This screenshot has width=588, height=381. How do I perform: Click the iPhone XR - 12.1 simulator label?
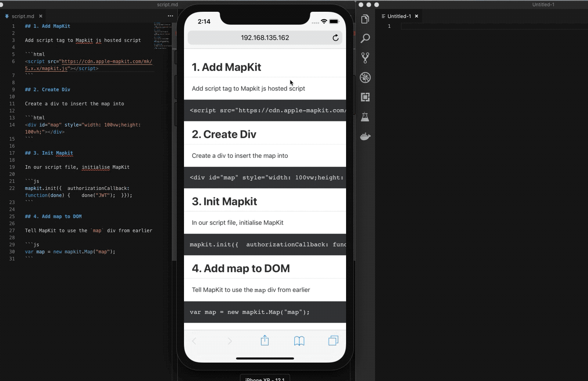265,379
